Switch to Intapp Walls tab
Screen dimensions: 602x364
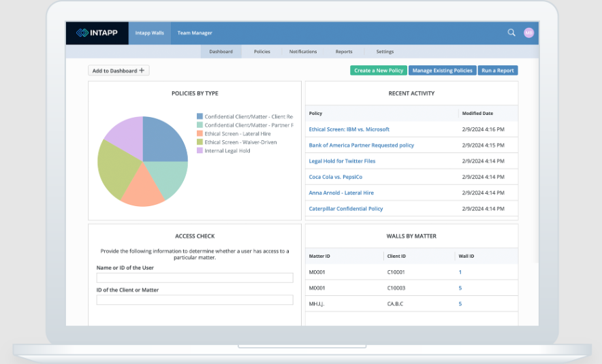coord(150,33)
